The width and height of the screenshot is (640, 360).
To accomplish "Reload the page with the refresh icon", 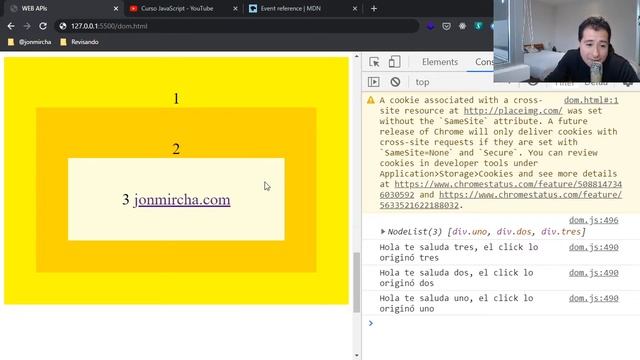I will coord(43,26).
